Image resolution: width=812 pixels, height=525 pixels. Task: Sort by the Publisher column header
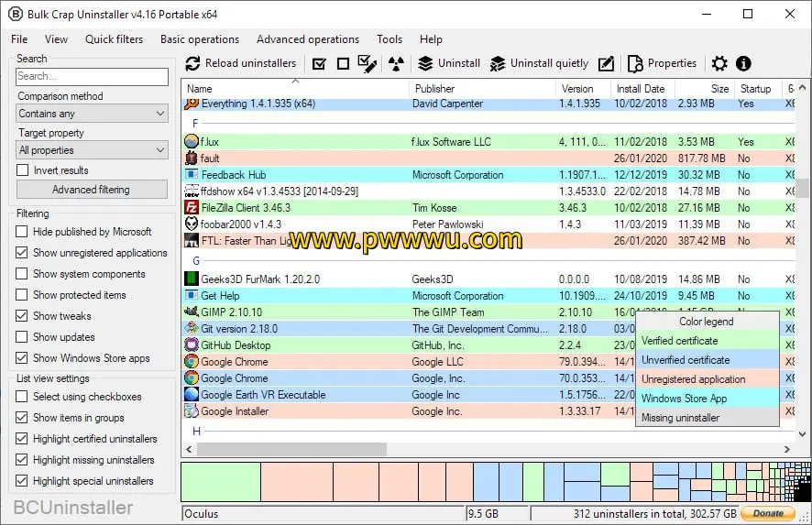483,89
